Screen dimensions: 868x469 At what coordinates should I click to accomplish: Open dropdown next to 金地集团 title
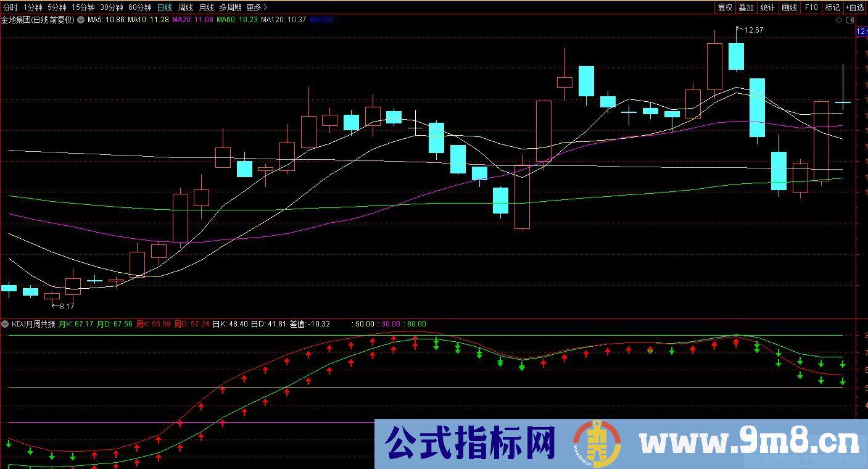81,20
